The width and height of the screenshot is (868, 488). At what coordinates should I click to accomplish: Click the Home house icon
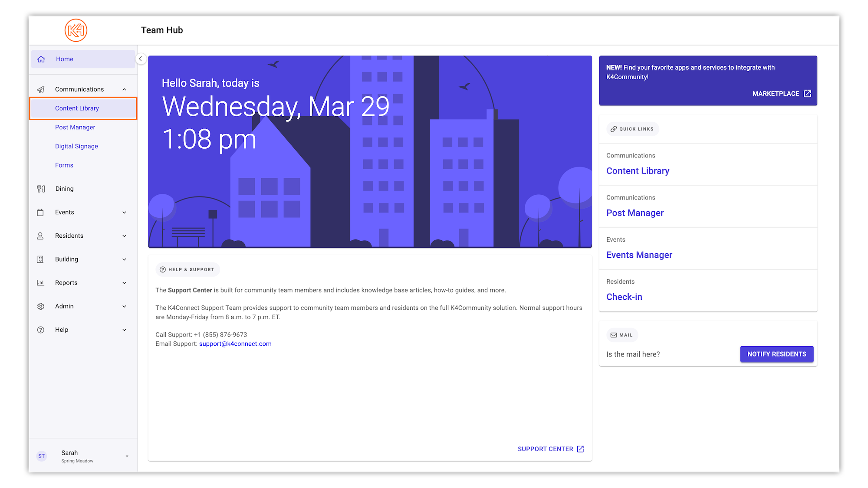coord(41,59)
